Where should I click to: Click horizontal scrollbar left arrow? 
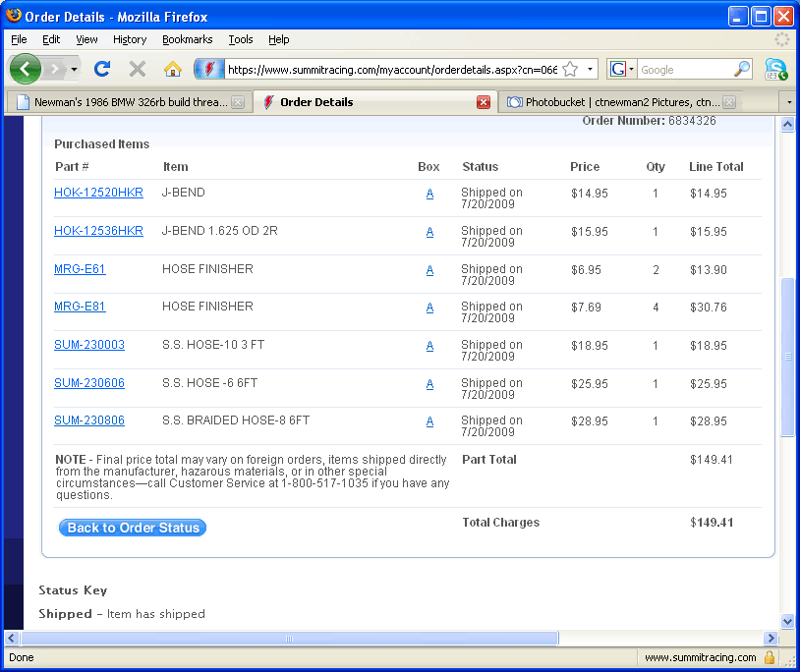tap(11, 639)
